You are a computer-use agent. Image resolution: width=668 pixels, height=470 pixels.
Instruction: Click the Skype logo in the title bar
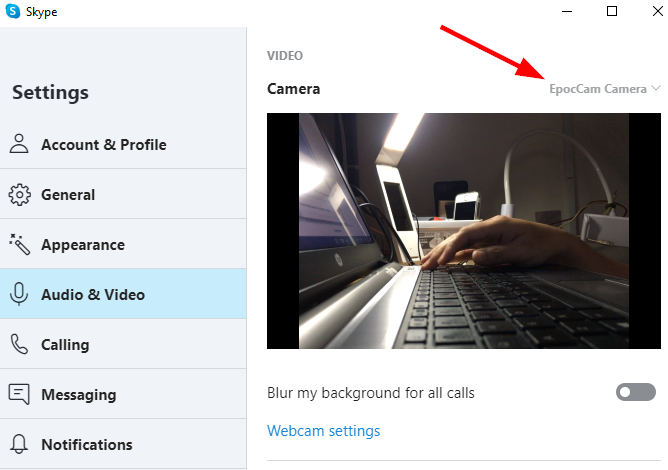(14, 12)
